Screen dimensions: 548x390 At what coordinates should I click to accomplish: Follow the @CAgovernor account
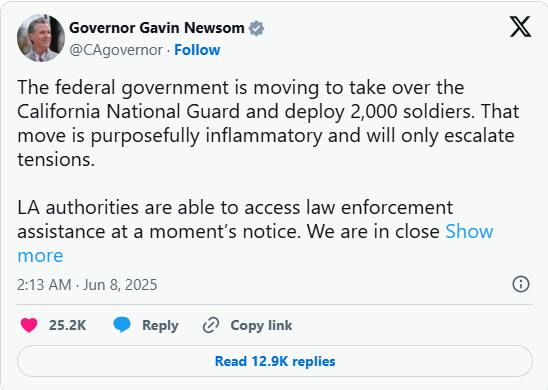point(197,50)
